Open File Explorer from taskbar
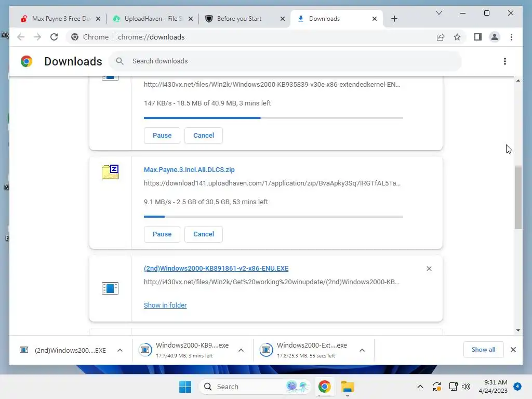 pos(348,387)
